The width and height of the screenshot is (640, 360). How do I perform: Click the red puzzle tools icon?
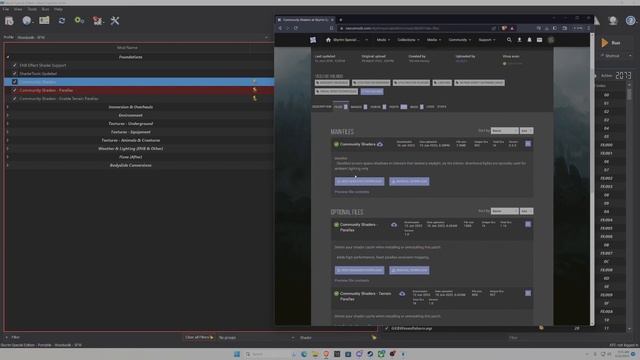point(97,20)
